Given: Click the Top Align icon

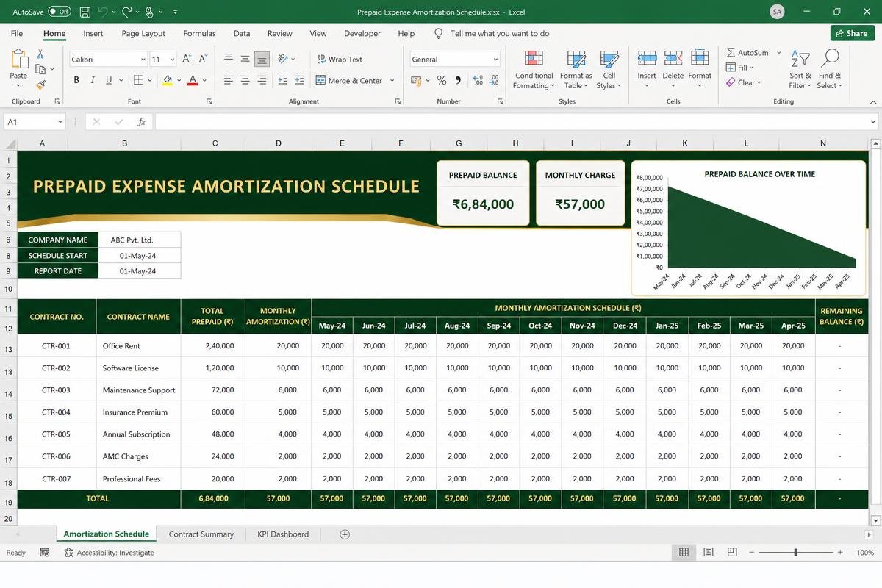Looking at the screenshot, I should coord(229,59).
